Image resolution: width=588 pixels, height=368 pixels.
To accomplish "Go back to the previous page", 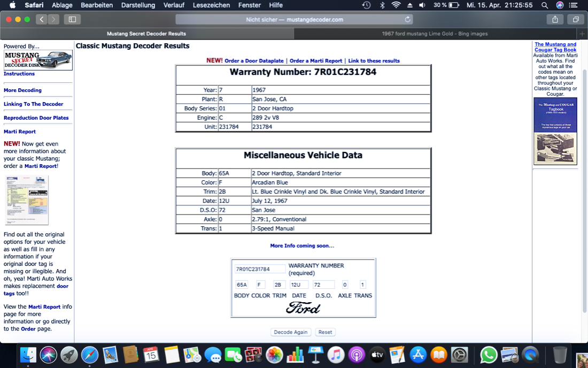I will point(42,19).
